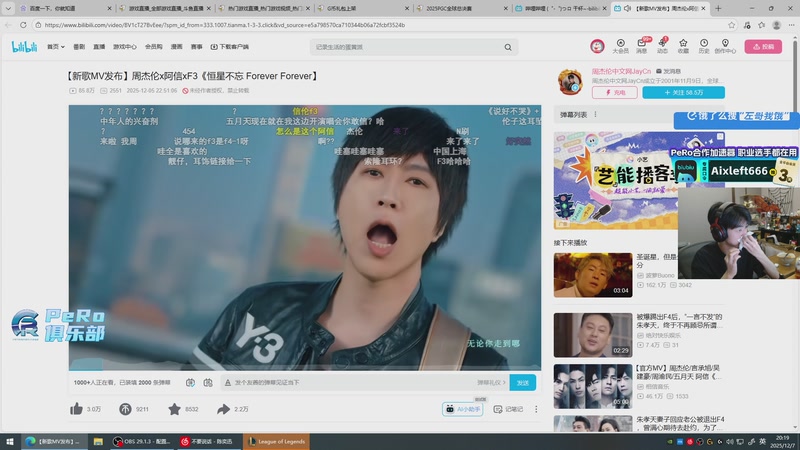Toggle danmaku display switch
This screenshot has height=450, width=800.
(x=190, y=382)
